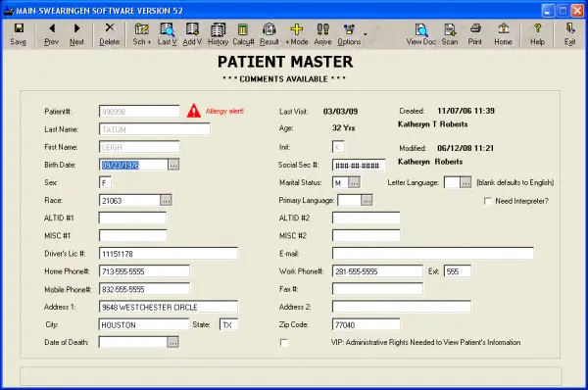Click the Date of Death field
Screen dimensions: 588x390
[133, 342]
